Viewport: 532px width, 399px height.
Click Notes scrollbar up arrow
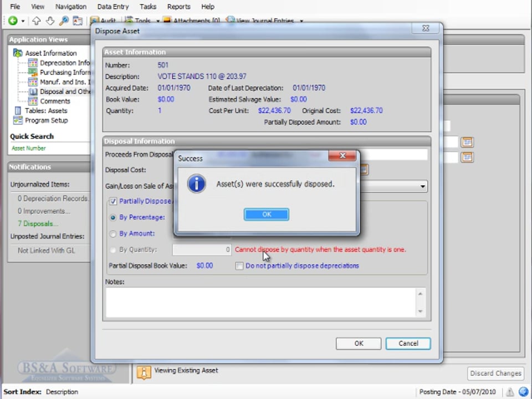(421, 294)
